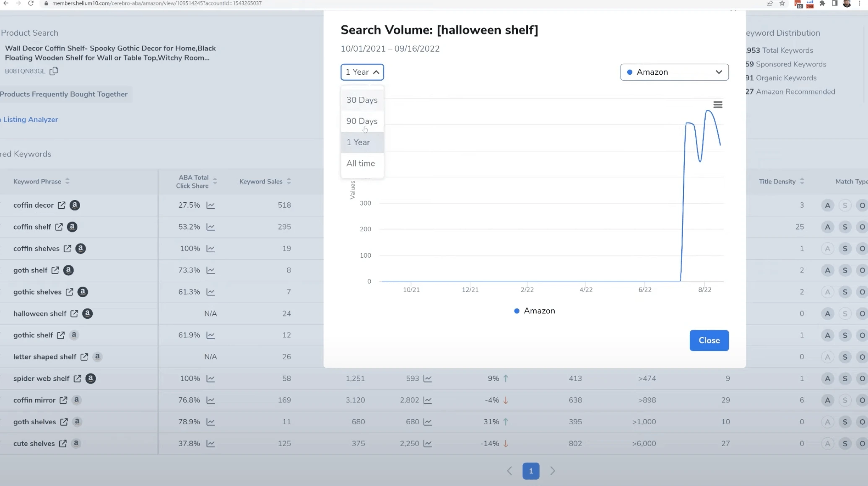This screenshot has width=868, height=486.
Task: Select "90 Days" from the time range dropdown
Action: pyautogui.click(x=362, y=121)
